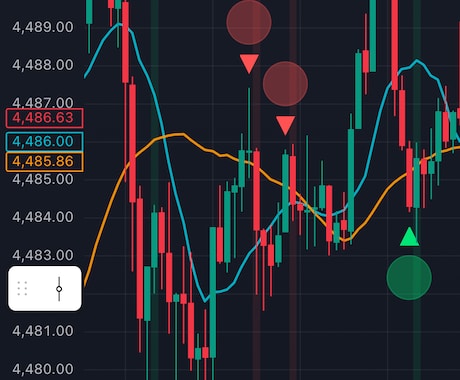Select the green circle signal marker
This screenshot has width=460, height=380.
(409, 277)
